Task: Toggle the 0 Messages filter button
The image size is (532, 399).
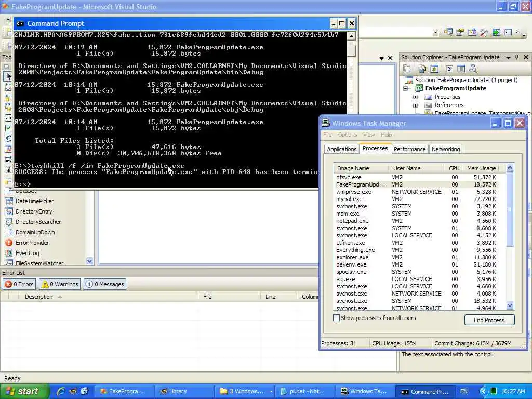Action: (x=105, y=284)
